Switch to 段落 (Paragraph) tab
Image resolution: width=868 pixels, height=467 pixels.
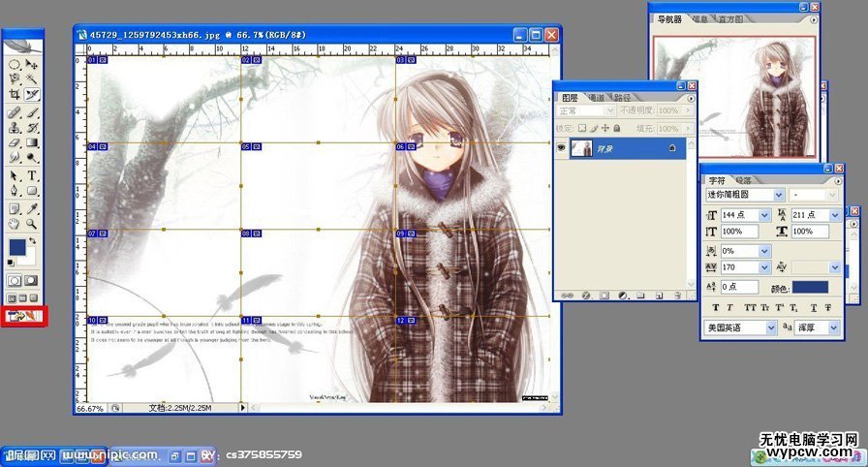point(743,180)
